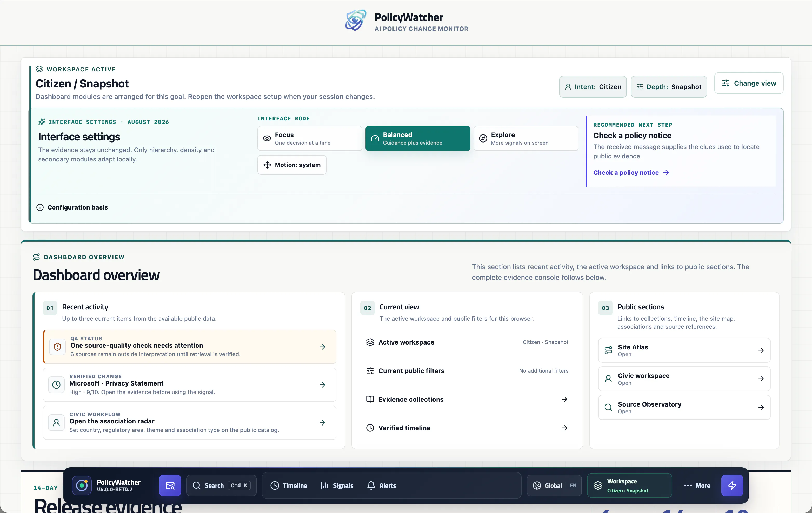Open the Microsoft Privacy Statement verified change
Screen dimensions: 812x513
190,384
